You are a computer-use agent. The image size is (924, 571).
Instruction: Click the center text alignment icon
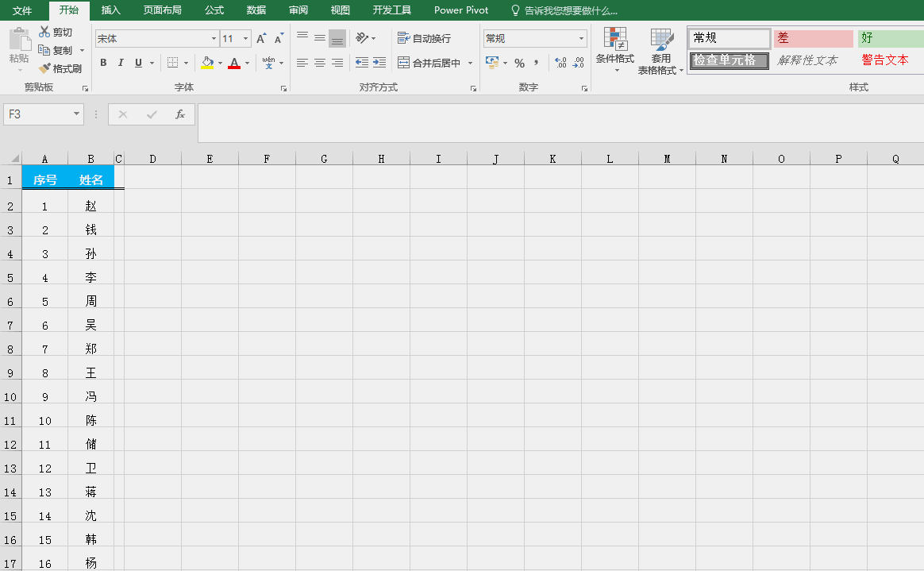[320, 63]
